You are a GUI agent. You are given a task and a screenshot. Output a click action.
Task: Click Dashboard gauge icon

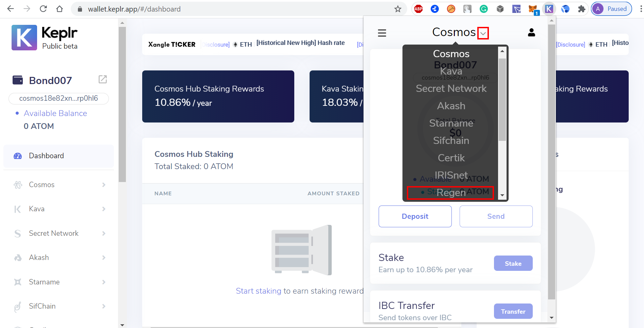click(18, 156)
